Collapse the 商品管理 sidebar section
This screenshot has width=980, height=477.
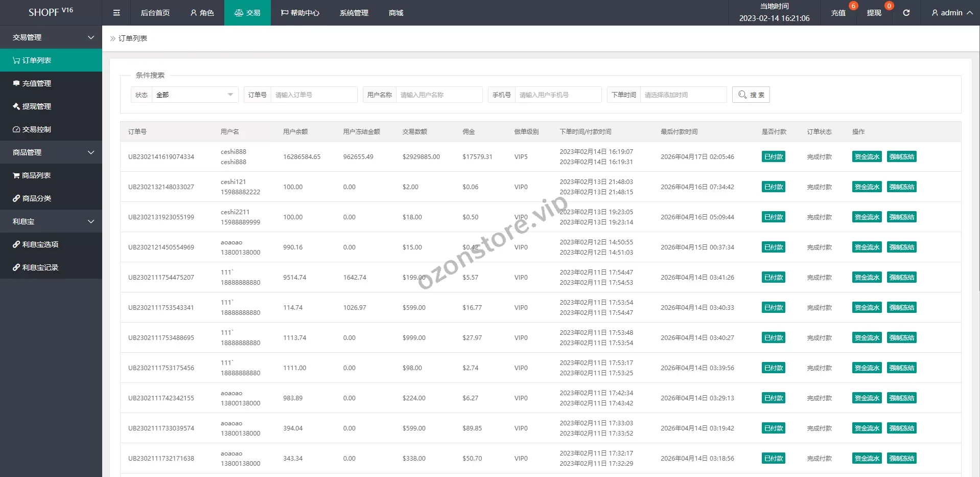pos(51,152)
